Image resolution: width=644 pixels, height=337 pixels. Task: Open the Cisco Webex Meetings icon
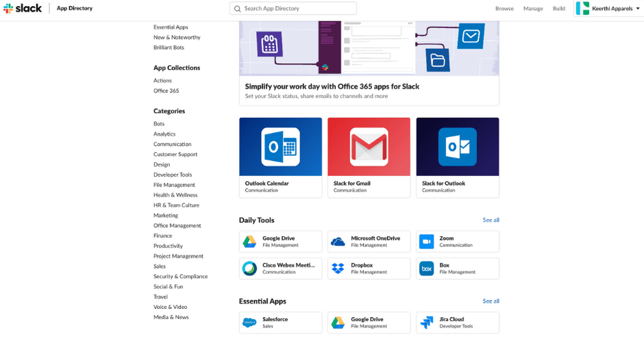[x=249, y=269]
